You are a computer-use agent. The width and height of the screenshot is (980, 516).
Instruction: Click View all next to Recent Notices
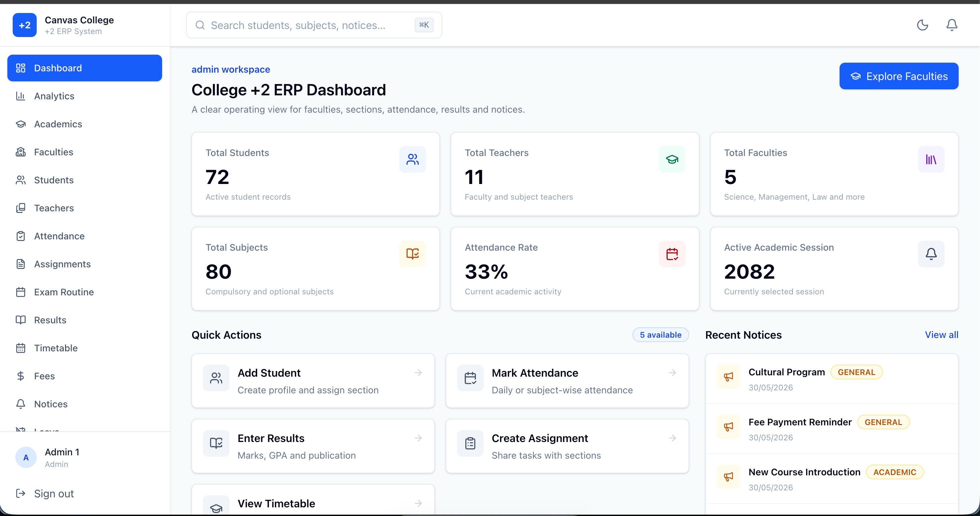tap(942, 335)
